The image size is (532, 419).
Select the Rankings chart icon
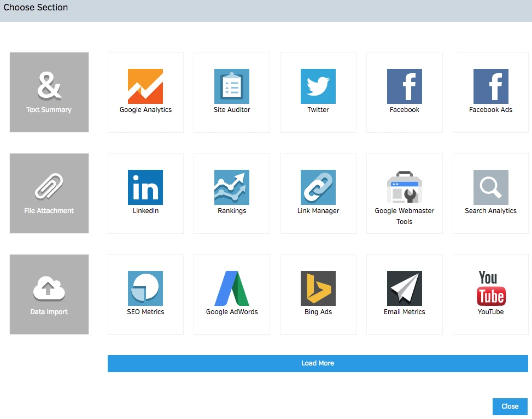click(x=232, y=187)
